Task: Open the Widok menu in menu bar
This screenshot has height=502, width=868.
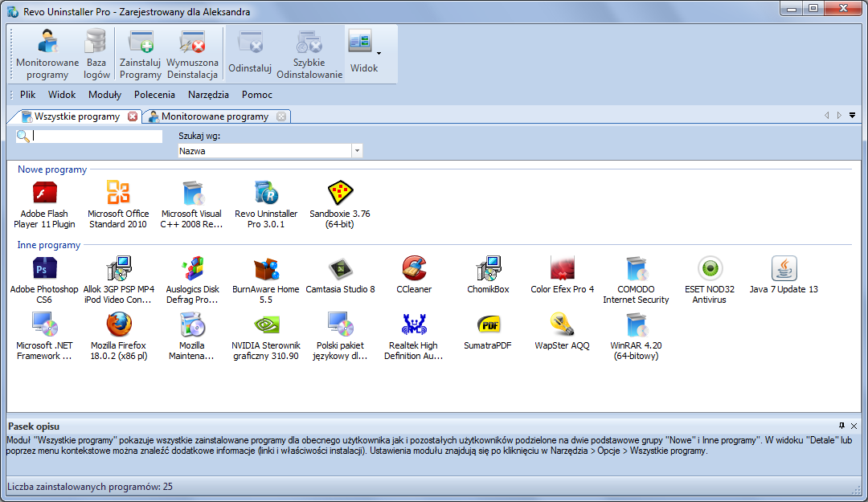Action: 61,95
